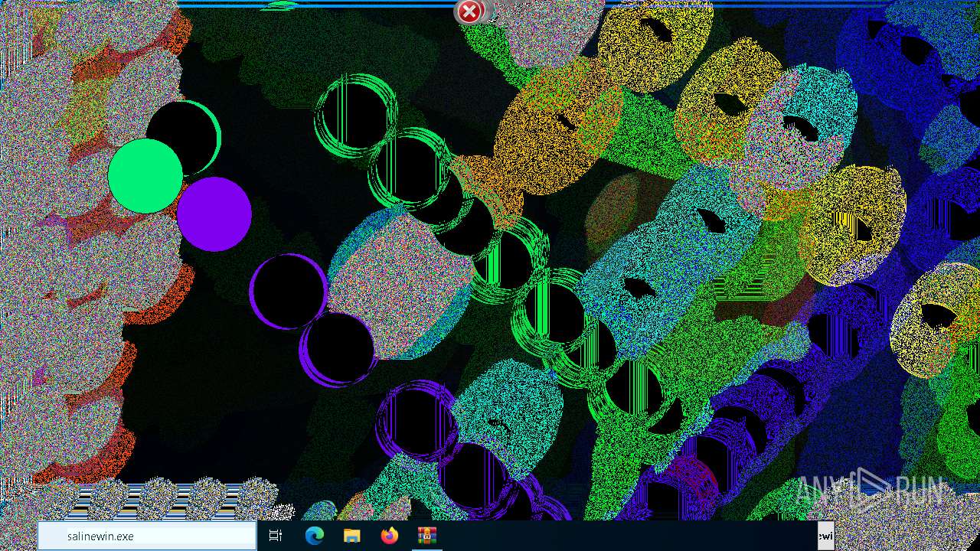Launch Firefox from the taskbar
Viewport: 980px width, 551px height.
[x=390, y=536]
